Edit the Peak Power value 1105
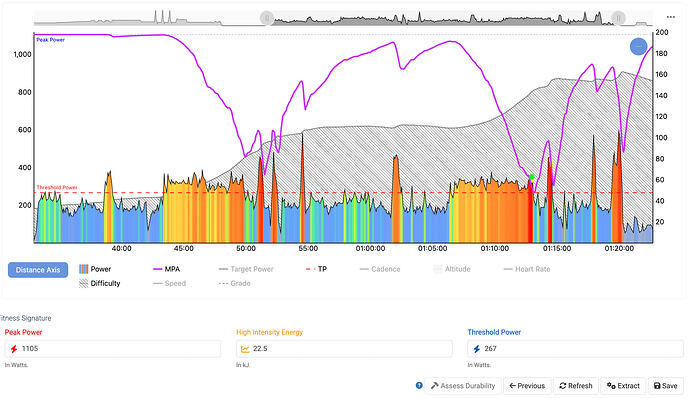 113,349
